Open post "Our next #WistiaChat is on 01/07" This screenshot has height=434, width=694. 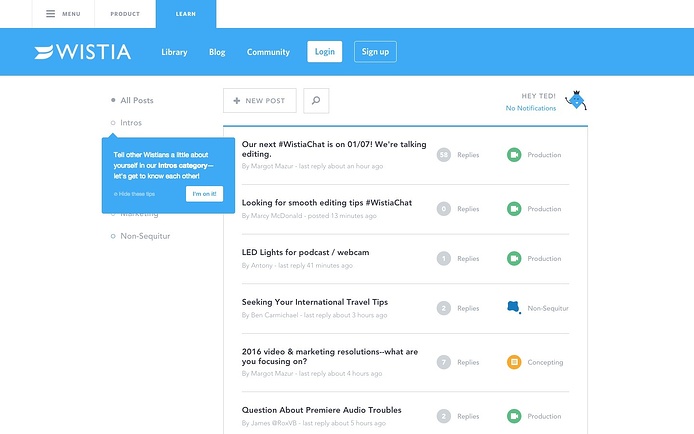[x=334, y=149]
